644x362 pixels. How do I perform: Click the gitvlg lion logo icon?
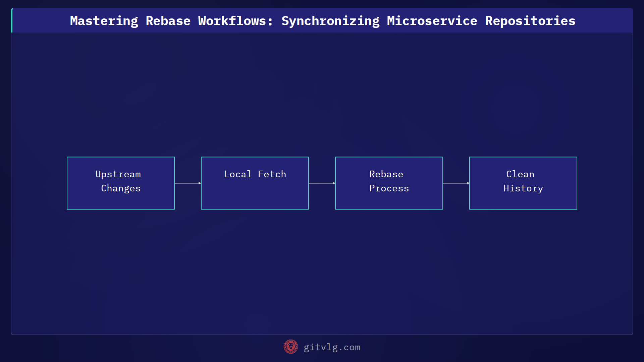[x=290, y=347]
